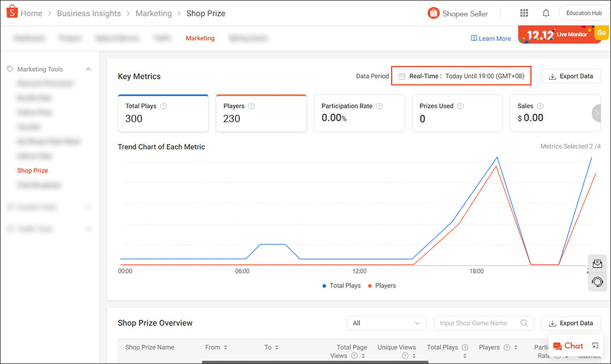Screen dimensions: 611x364
Task: Export Key Metrics data
Action: 571,76
